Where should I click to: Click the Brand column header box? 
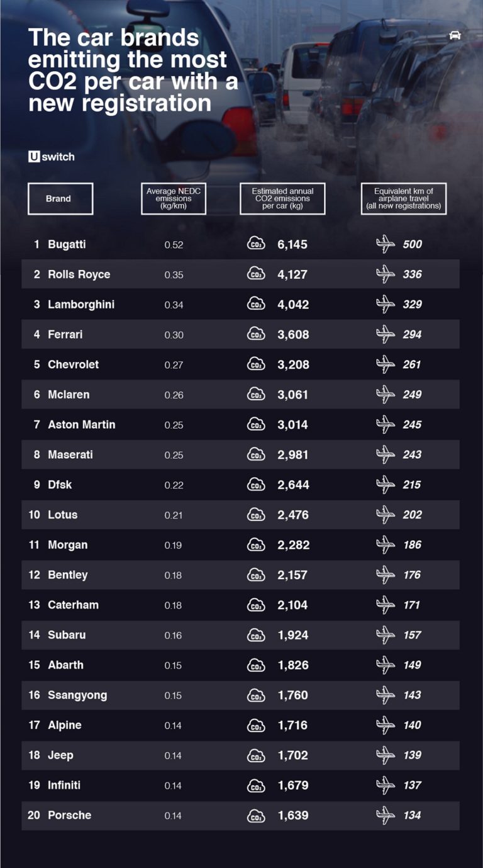point(60,199)
